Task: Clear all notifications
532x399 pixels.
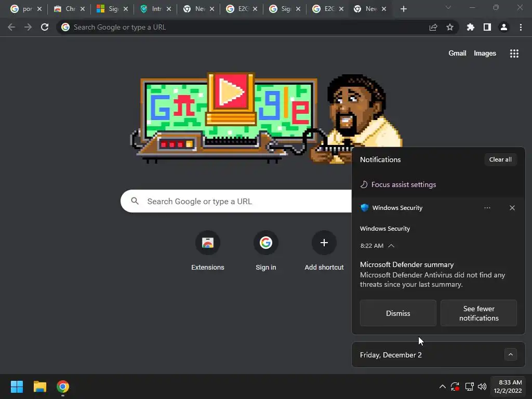Action: (500, 159)
